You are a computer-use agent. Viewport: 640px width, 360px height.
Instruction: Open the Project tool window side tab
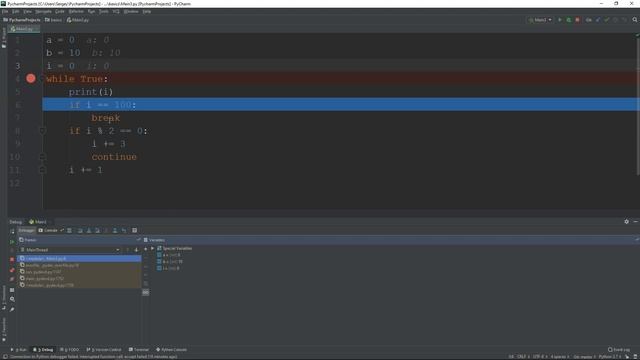point(4,38)
